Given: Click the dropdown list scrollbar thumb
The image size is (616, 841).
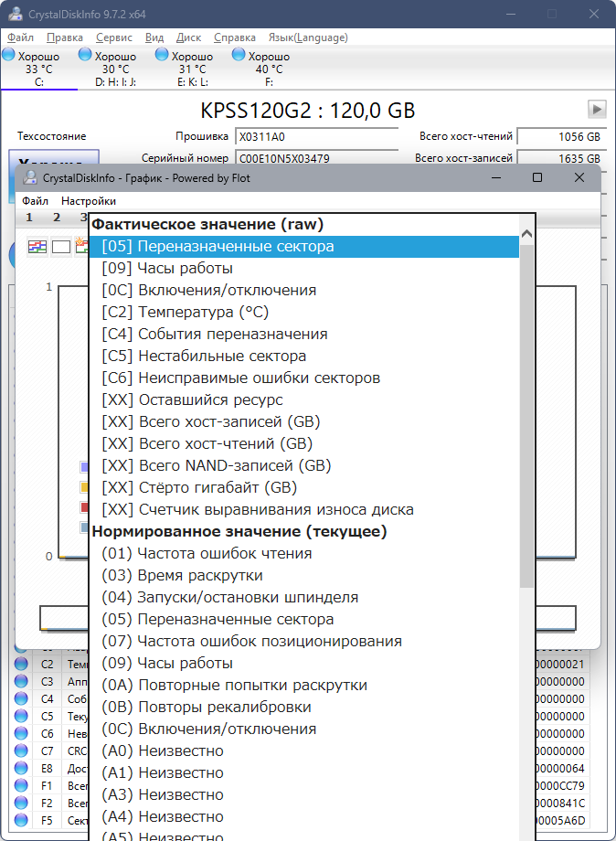Looking at the screenshot, I should (526, 416).
